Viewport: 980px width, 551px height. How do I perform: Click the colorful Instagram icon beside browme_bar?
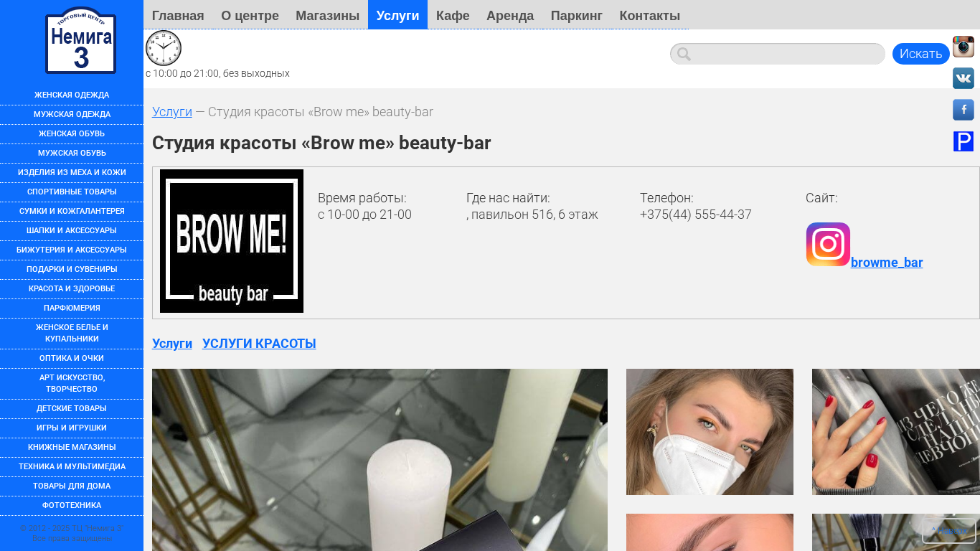tap(828, 245)
